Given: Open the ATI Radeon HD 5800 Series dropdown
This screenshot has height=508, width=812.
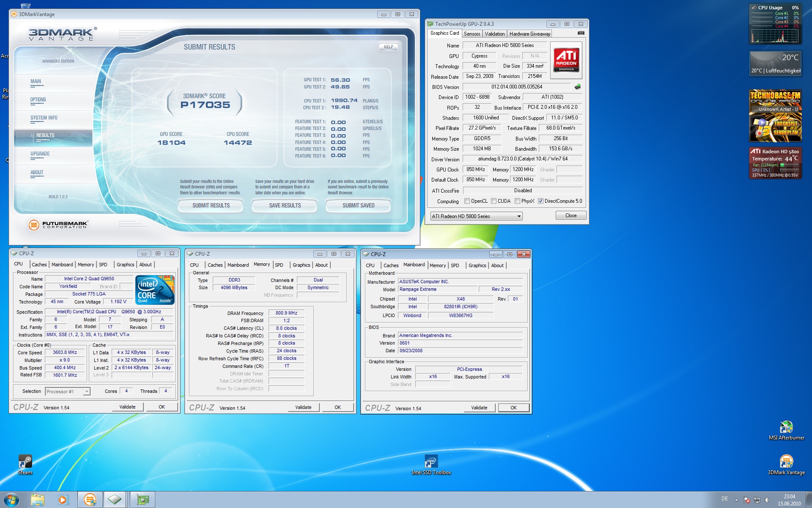Looking at the screenshot, I should (476, 216).
